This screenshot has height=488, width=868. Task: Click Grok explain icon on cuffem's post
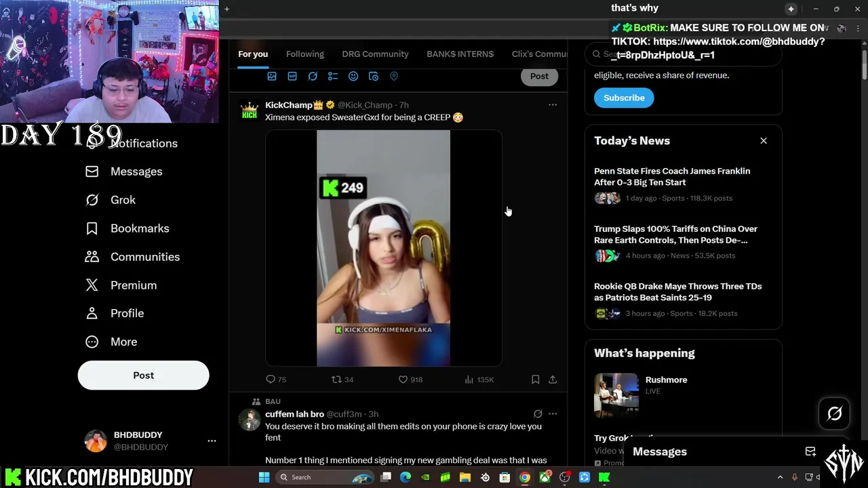click(x=538, y=414)
